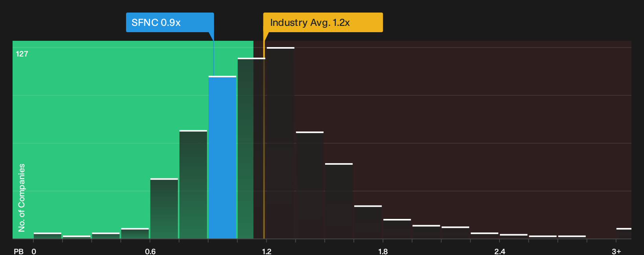Click the 0 x-axis tick label

pos(34,251)
